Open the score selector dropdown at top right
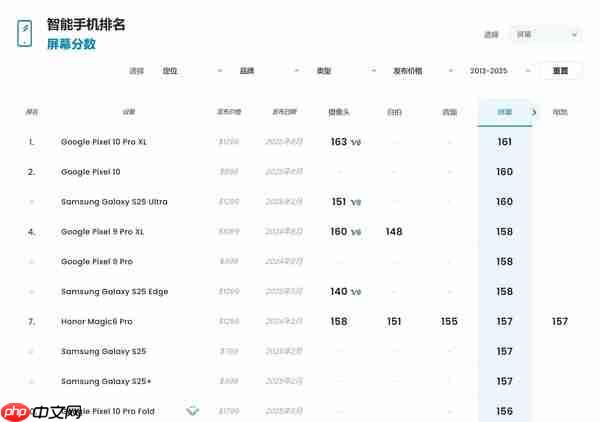This screenshot has height=422, width=600. pyautogui.click(x=546, y=35)
